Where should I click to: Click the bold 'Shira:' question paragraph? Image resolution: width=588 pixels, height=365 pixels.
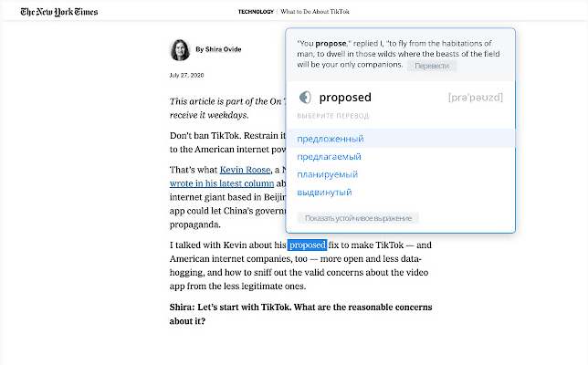pos(299,313)
